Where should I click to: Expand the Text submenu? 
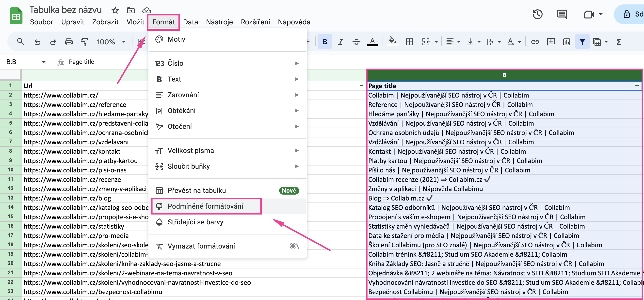tap(227, 79)
